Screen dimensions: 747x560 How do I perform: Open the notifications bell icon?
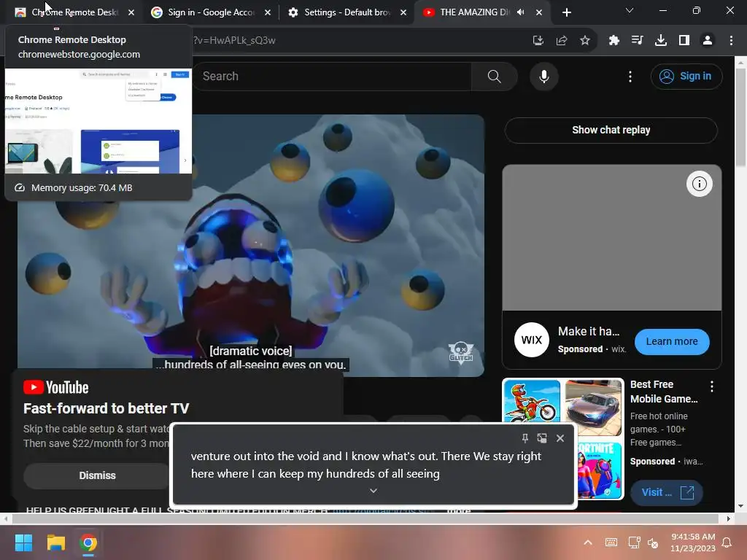point(727,542)
